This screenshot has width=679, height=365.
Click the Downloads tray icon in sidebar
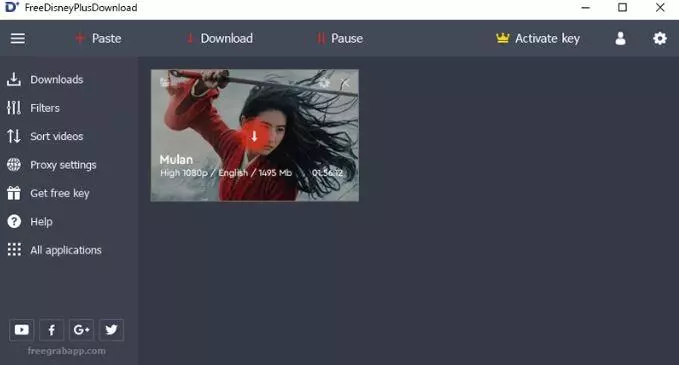(x=14, y=79)
